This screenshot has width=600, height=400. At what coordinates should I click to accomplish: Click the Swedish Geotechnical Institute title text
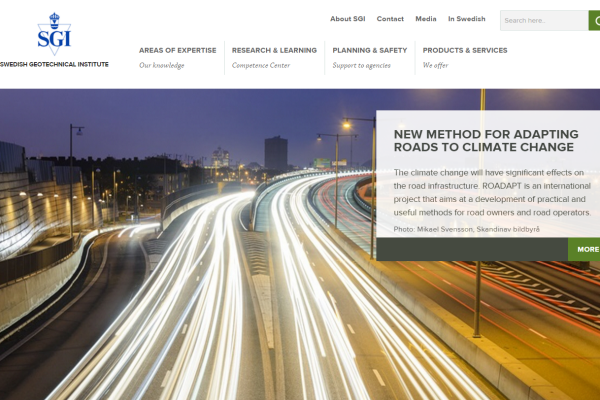coord(54,64)
